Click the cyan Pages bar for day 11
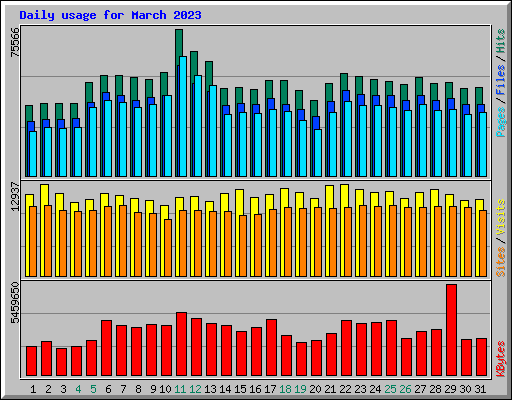512x400 pixels. coord(183,116)
